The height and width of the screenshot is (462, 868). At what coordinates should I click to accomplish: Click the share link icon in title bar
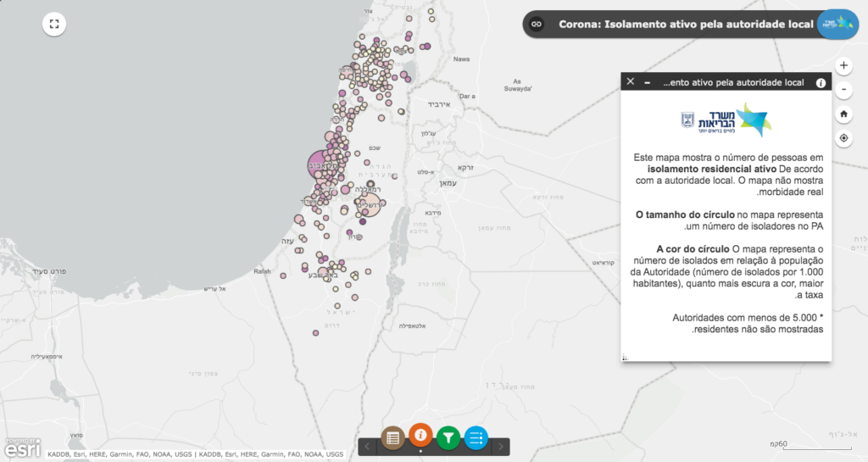pos(536,24)
